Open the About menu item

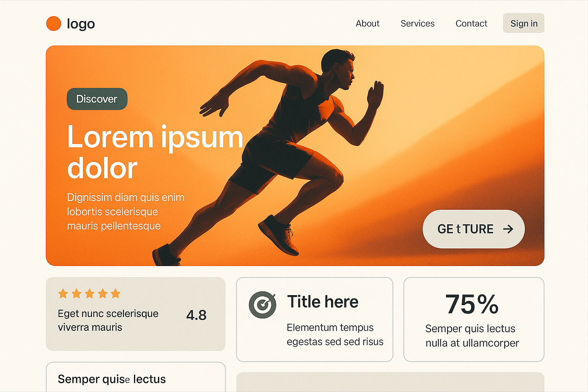[367, 23]
